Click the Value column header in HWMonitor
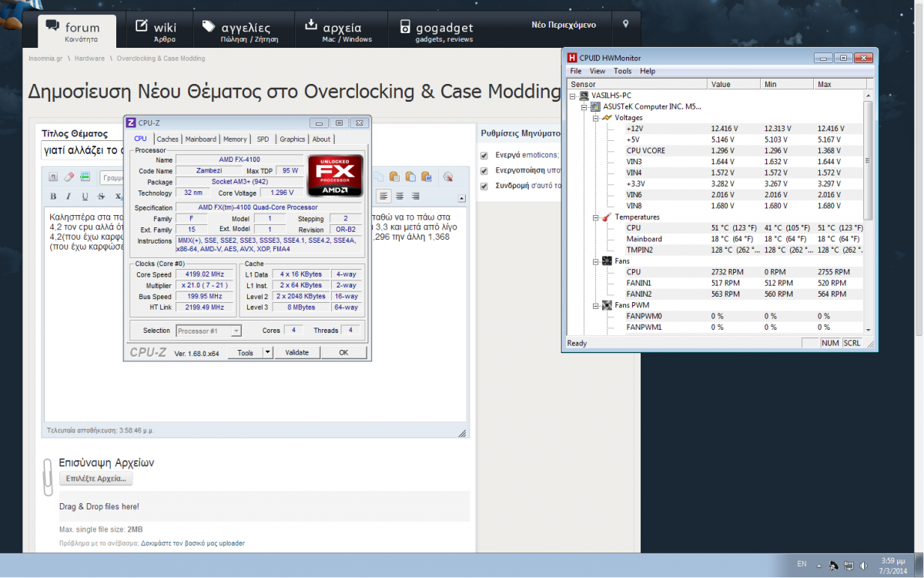This screenshot has width=924, height=578. (733, 84)
